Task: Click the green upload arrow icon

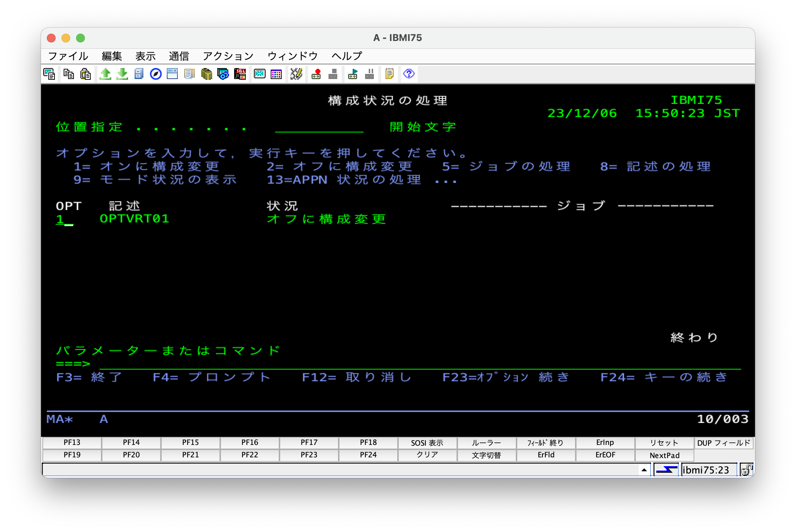Action: tap(105, 74)
